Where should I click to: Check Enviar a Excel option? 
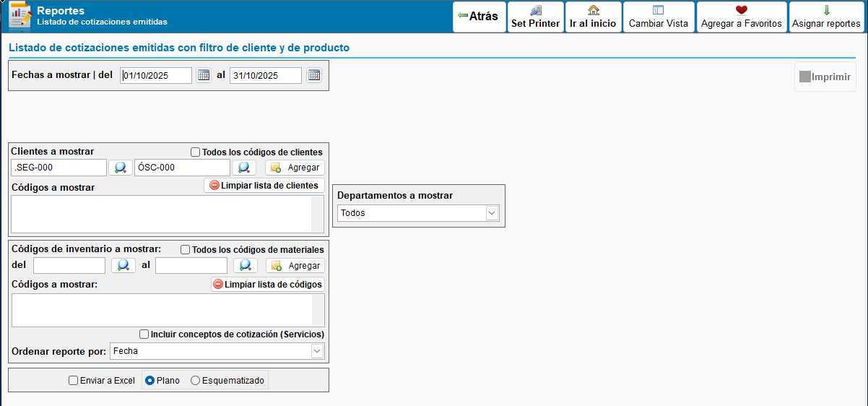(x=73, y=380)
